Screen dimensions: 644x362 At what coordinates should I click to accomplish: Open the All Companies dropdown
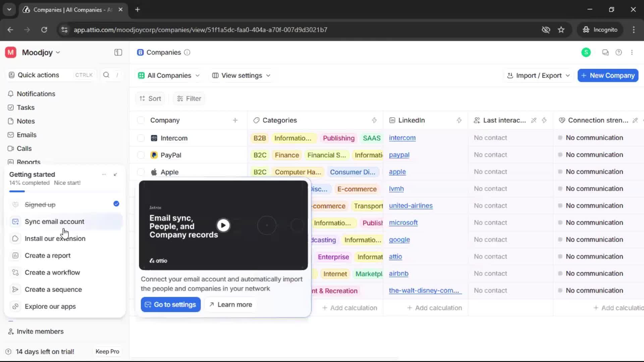169,75
